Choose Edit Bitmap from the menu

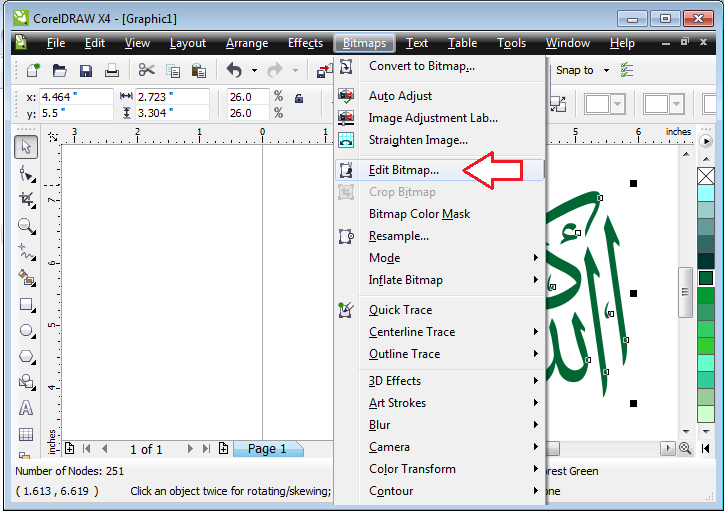tap(403, 170)
